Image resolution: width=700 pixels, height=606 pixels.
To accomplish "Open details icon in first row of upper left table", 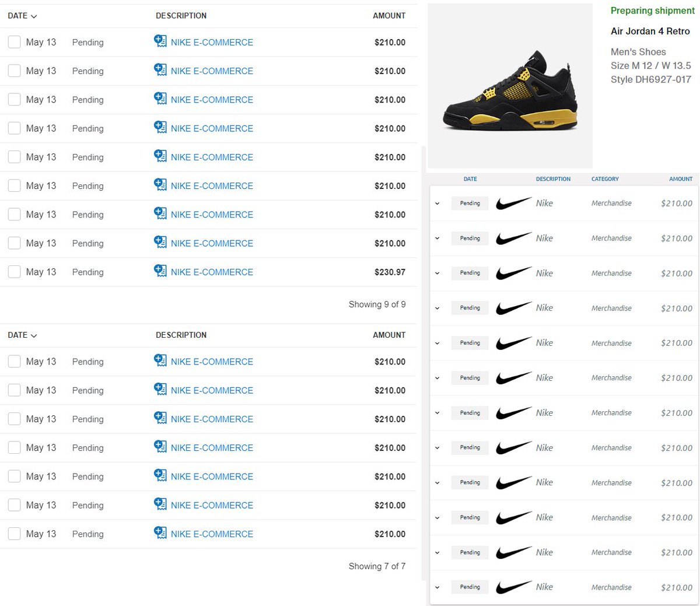I will click(160, 41).
